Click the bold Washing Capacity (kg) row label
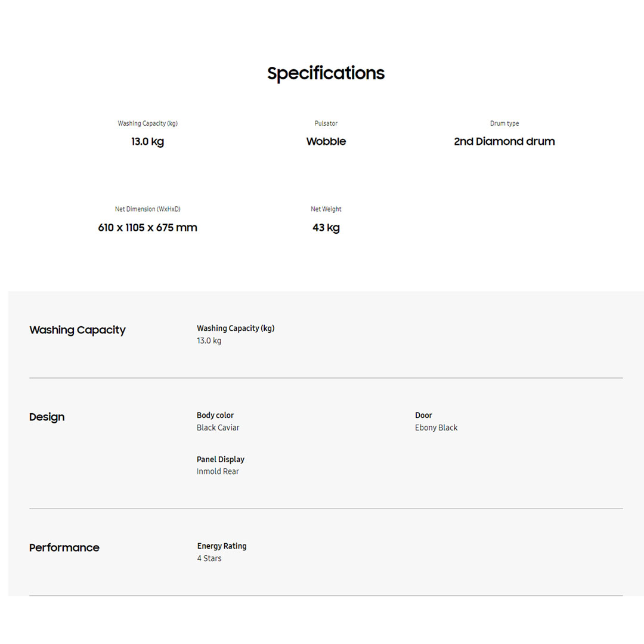This screenshot has height=644, width=644. (x=236, y=329)
